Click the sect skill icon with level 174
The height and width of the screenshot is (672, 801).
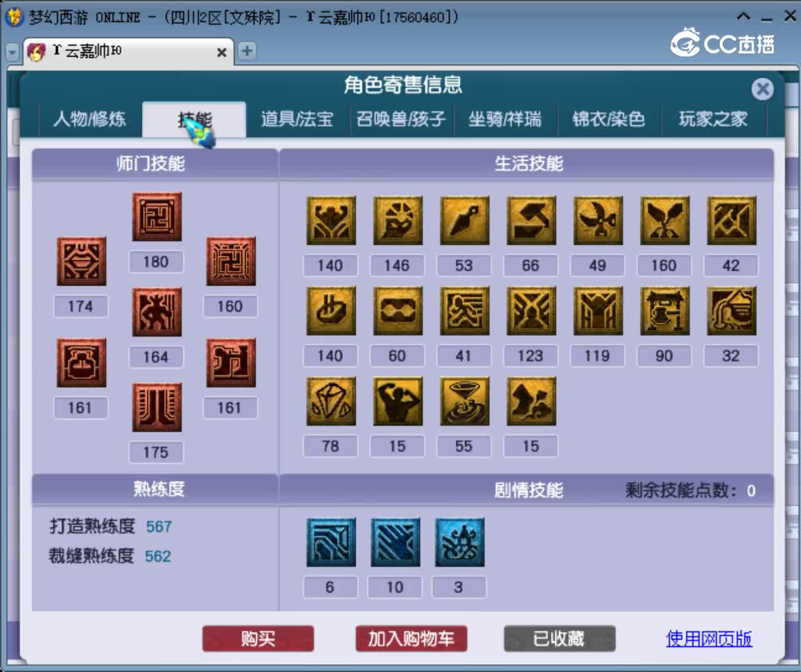click(81, 261)
